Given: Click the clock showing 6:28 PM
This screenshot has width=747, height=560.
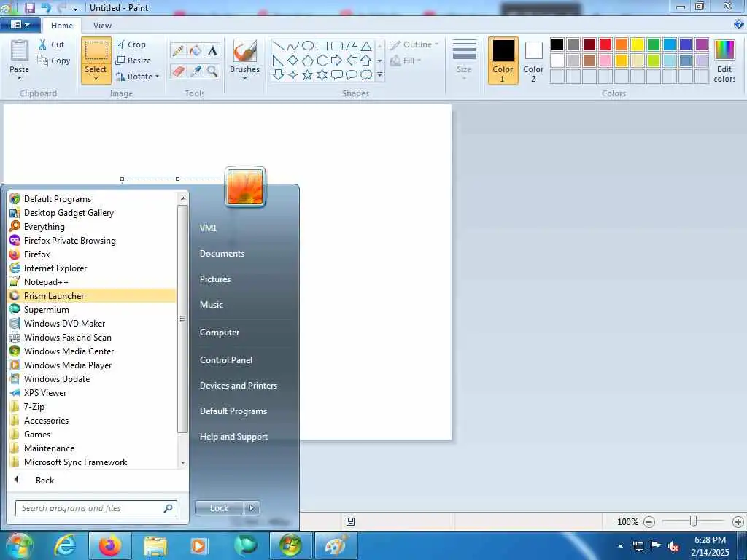Looking at the screenshot, I should [710, 540].
